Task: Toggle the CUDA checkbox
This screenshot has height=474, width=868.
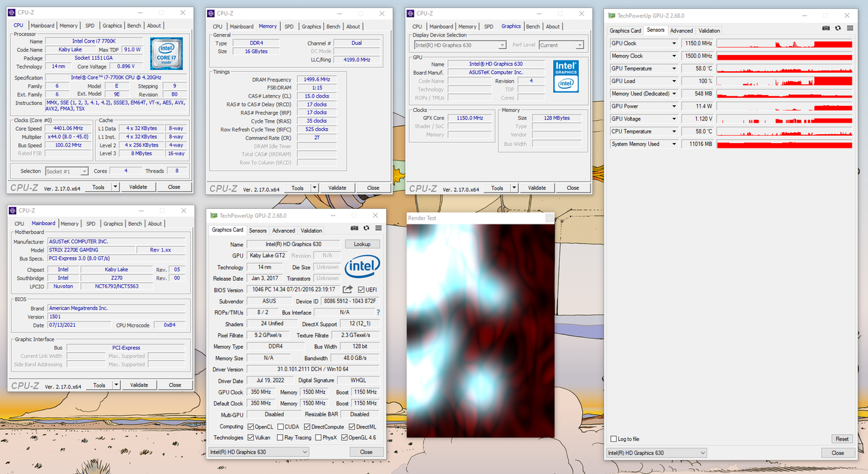Action: [280, 427]
